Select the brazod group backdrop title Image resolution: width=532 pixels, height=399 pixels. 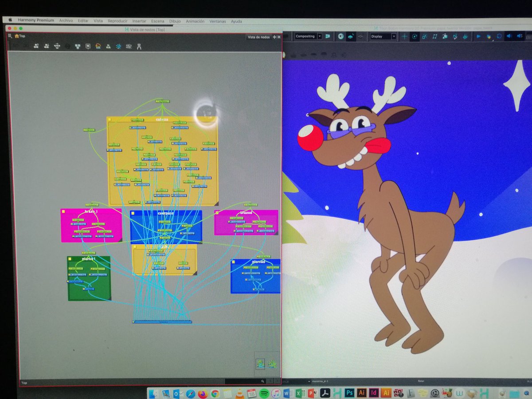(246, 213)
